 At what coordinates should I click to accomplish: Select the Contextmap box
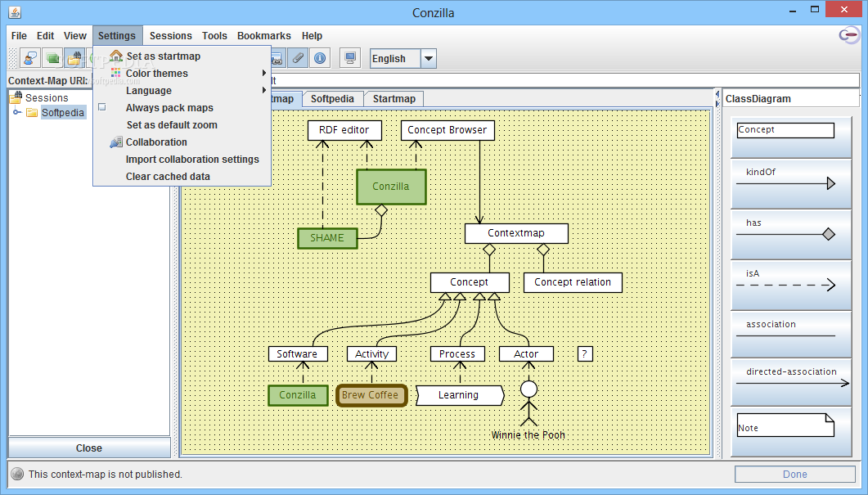(x=516, y=233)
